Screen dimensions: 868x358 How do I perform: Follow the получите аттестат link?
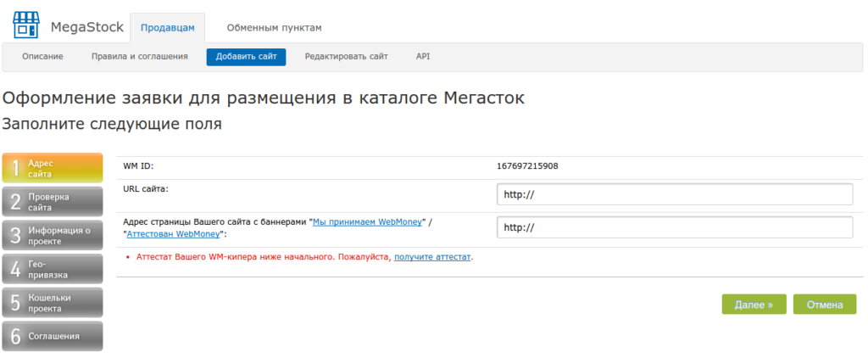[x=432, y=257]
